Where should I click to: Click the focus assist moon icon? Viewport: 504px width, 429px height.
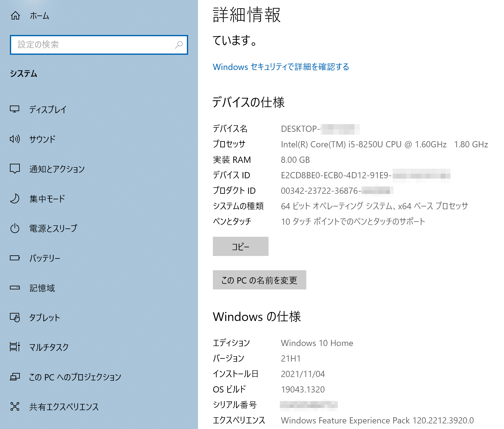pyautogui.click(x=15, y=198)
